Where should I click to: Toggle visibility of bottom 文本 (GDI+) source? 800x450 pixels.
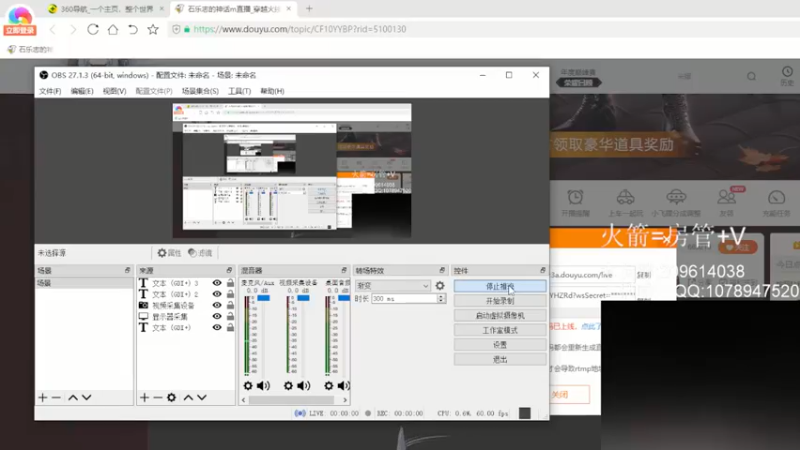[x=217, y=328]
